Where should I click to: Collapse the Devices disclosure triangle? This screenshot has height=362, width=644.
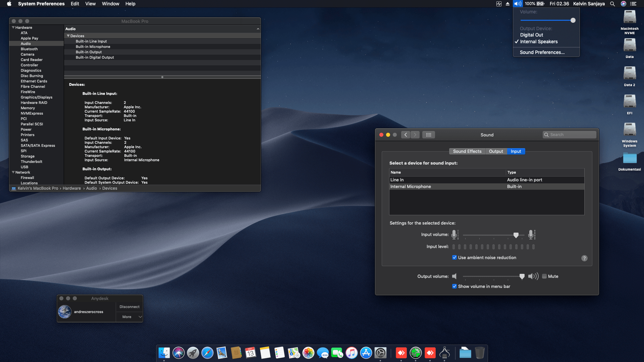click(x=68, y=36)
